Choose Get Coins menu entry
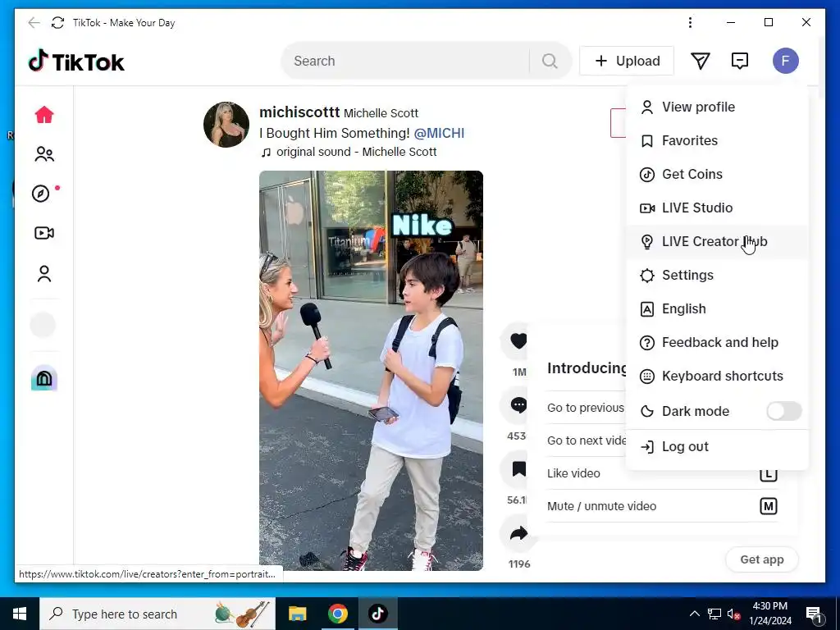 (x=717, y=175)
